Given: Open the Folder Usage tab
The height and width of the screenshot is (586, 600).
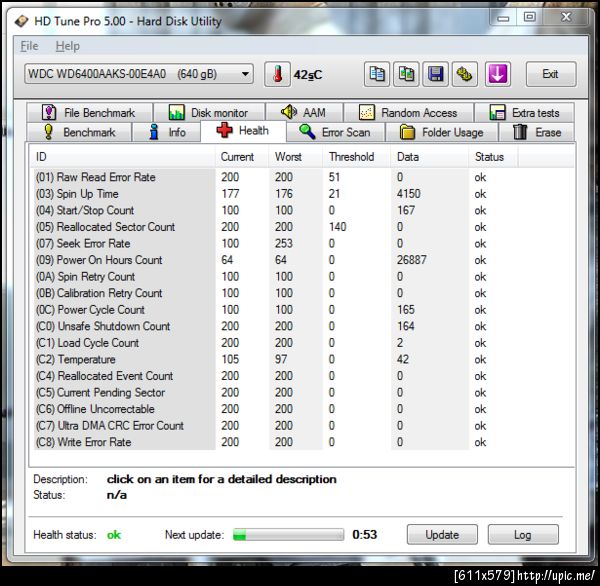Looking at the screenshot, I should pos(442,132).
